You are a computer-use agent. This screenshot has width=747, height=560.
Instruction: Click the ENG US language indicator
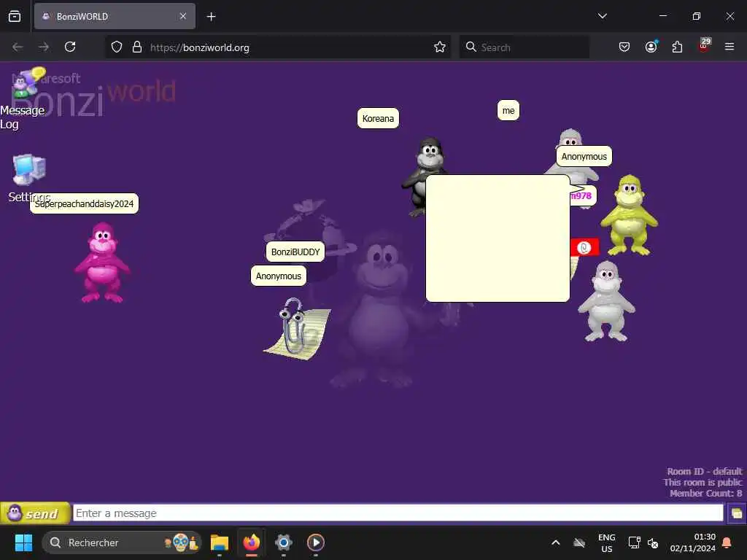point(606,542)
